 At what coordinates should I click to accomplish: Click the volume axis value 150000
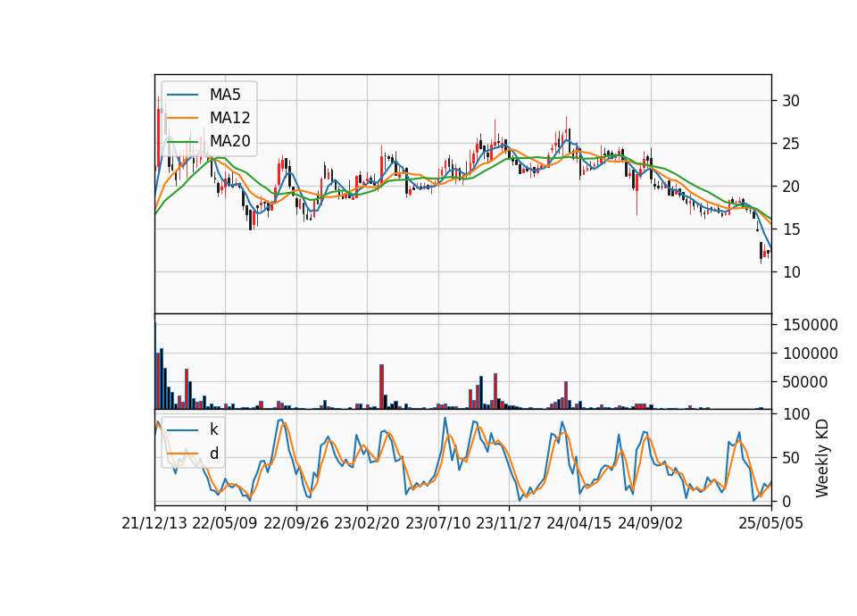pos(811,325)
